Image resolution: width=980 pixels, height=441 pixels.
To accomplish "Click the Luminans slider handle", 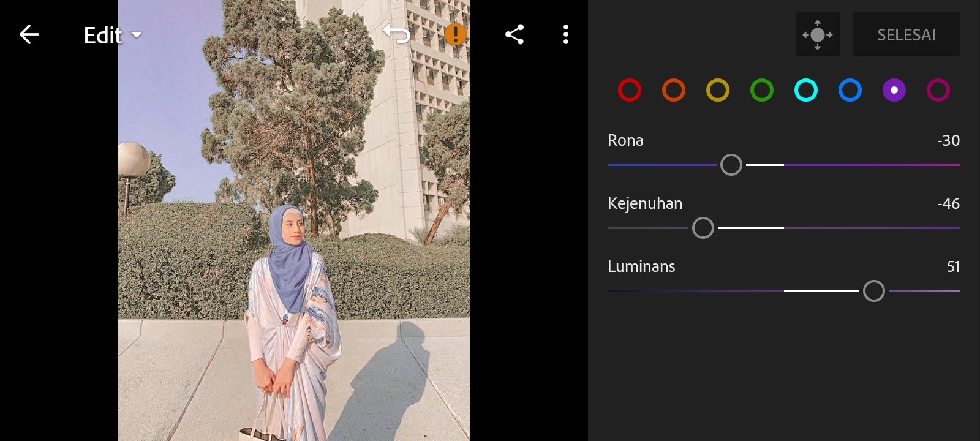I will (x=874, y=291).
